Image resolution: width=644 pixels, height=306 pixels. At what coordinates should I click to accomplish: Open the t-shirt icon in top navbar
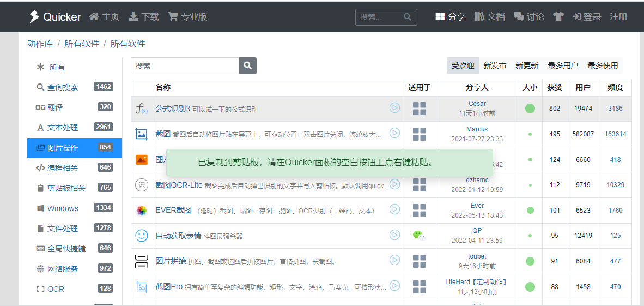point(558,16)
